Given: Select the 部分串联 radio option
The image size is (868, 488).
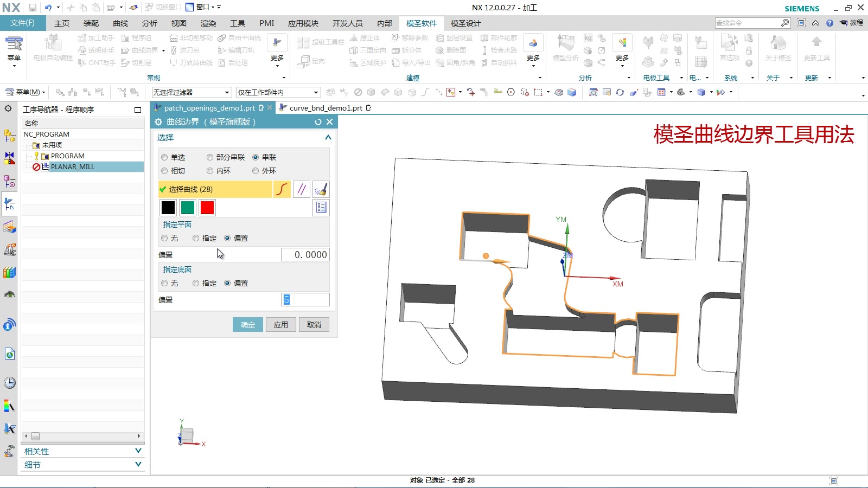Looking at the screenshot, I should coord(210,157).
